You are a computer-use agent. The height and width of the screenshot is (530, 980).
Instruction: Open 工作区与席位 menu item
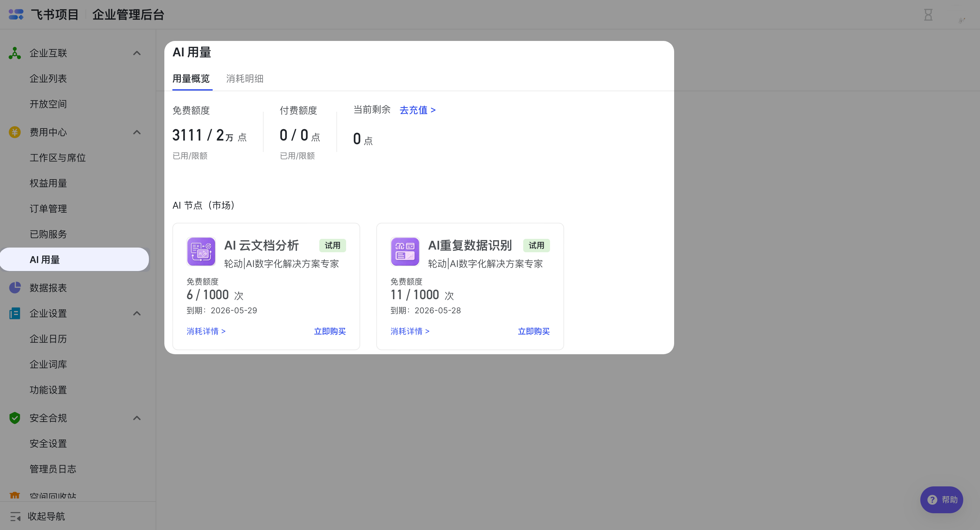[57, 158]
